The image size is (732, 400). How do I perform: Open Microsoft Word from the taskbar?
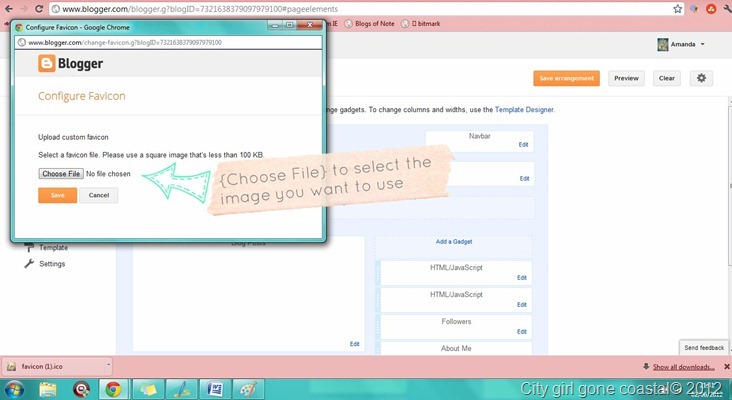pos(215,389)
